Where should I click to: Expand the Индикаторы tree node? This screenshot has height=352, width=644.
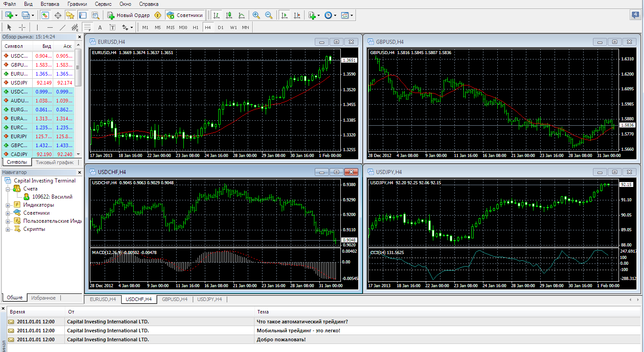[8, 205]
